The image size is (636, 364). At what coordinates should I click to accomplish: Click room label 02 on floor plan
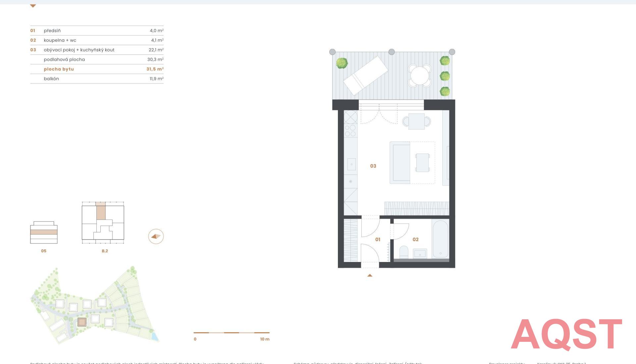point(415,239)
